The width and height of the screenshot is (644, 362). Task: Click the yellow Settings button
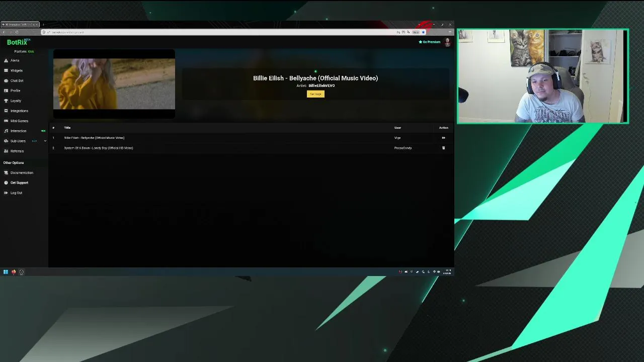pos(315,94)
